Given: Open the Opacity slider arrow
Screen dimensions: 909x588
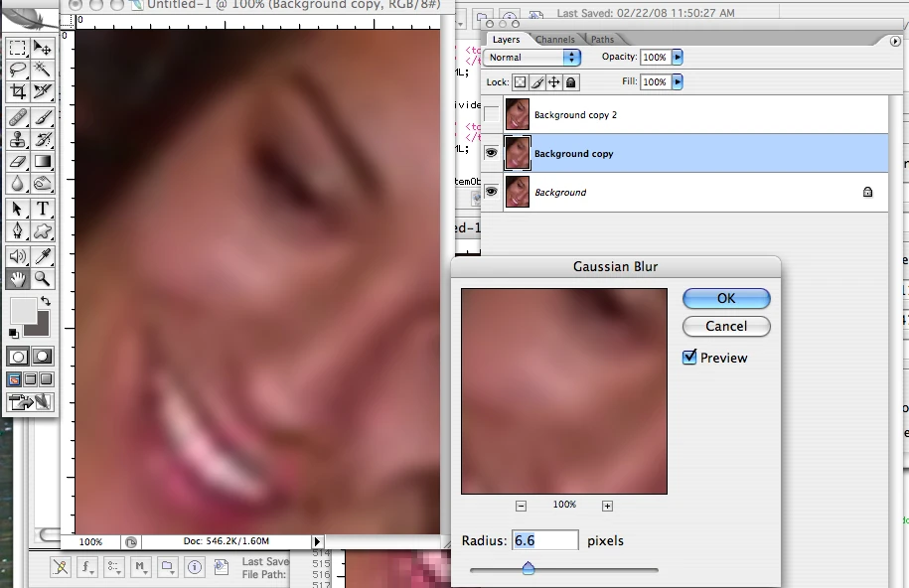Looking at the screenshot, I should click(678, 57).
